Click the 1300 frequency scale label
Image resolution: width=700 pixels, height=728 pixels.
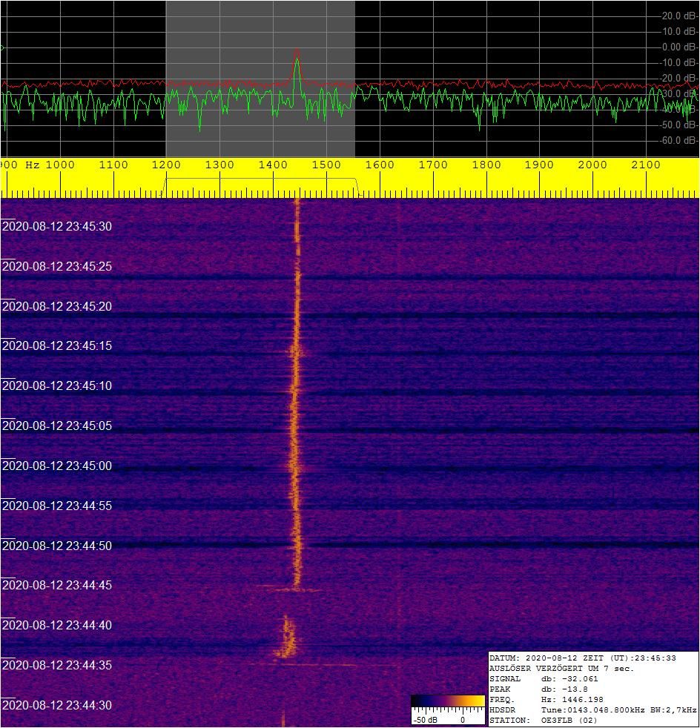tap(219, 165)
